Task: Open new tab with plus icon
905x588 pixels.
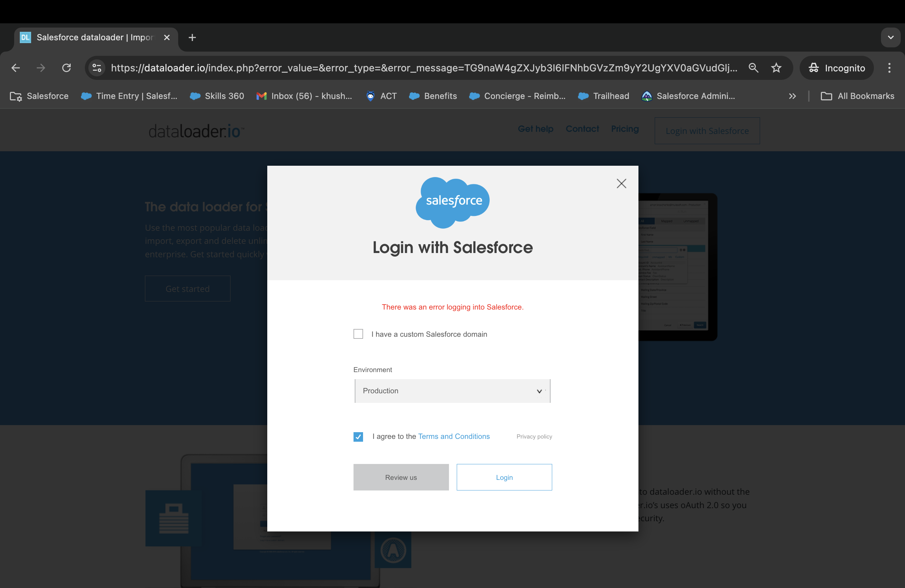Action: tap(192, 37)
